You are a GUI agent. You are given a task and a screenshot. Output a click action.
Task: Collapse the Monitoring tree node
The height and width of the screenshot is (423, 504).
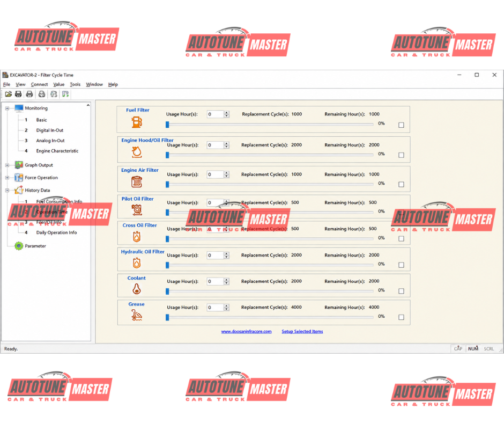tap(7, 108)
